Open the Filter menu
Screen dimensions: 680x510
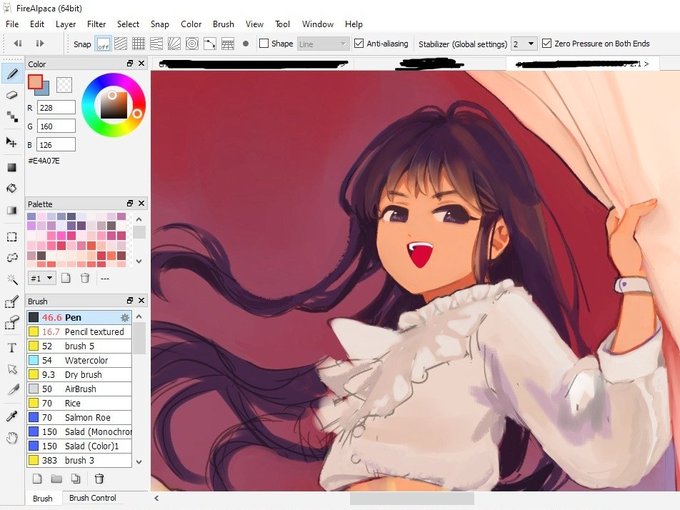tap(96, 24)
